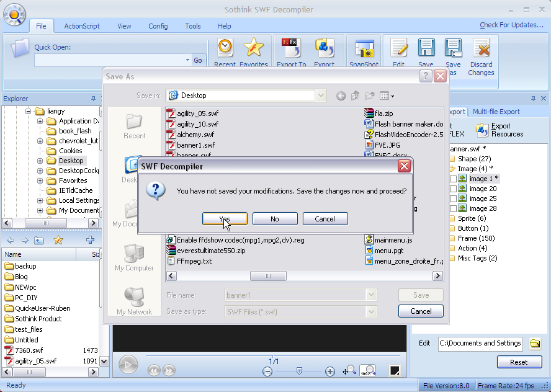Viewport: 551px width, 392px height.
Task: Open the Save as type dropdown
Action: click(x=371, y=311)
